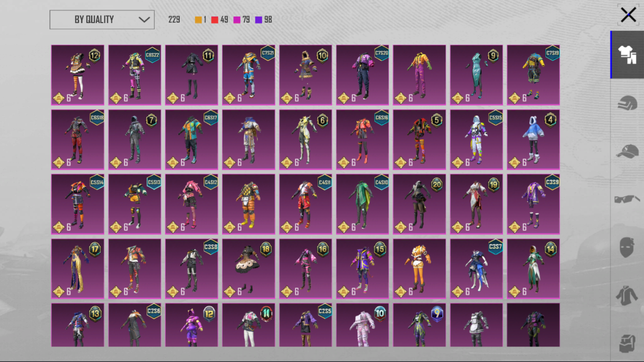Switch to the jackets category tab

pyautogui.click(x=627, y=295)
